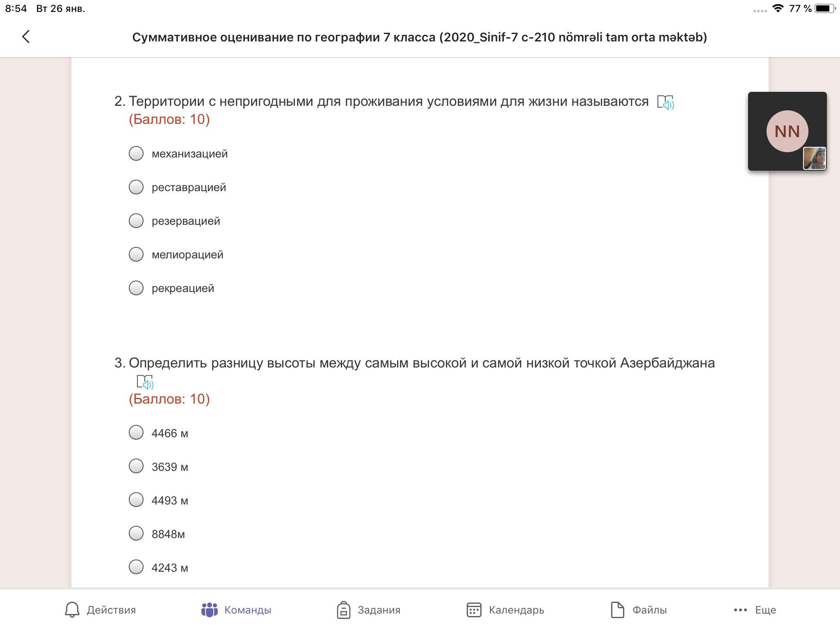Open immersive reader for question 3

[145, 382]
